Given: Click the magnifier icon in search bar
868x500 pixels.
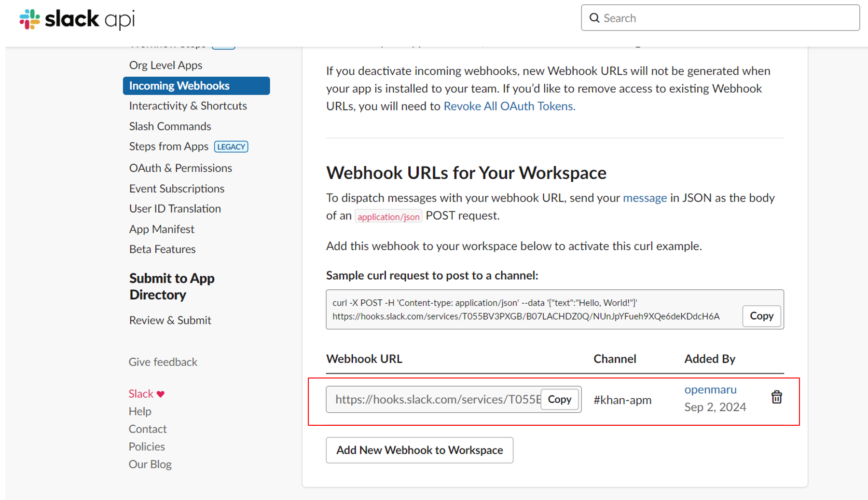Looking at the screenshot, I should tap(594, 18).
